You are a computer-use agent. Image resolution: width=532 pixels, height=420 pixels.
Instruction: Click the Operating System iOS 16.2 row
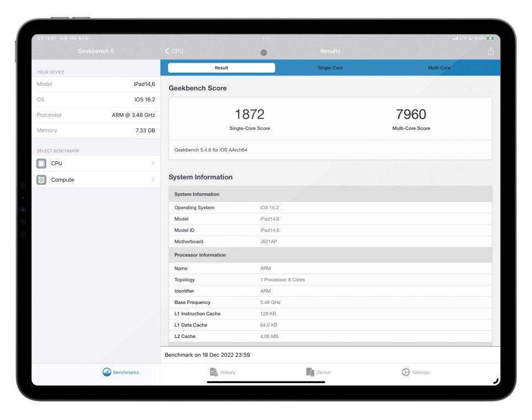click(x=330, y=208)
